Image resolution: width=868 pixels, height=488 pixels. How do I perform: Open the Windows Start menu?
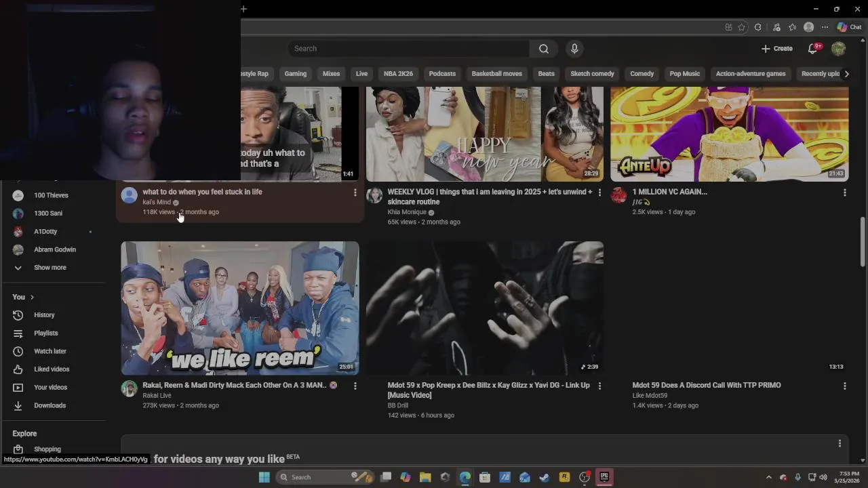(x=264, y=477)
